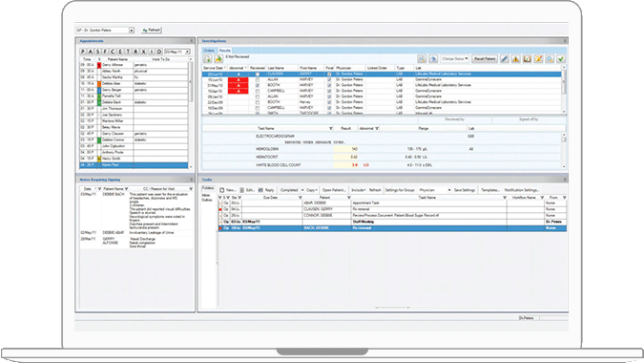Click the pencil edit icon after Recall Patient
This screenshot has height=363, width=644.
pos(505,59)
